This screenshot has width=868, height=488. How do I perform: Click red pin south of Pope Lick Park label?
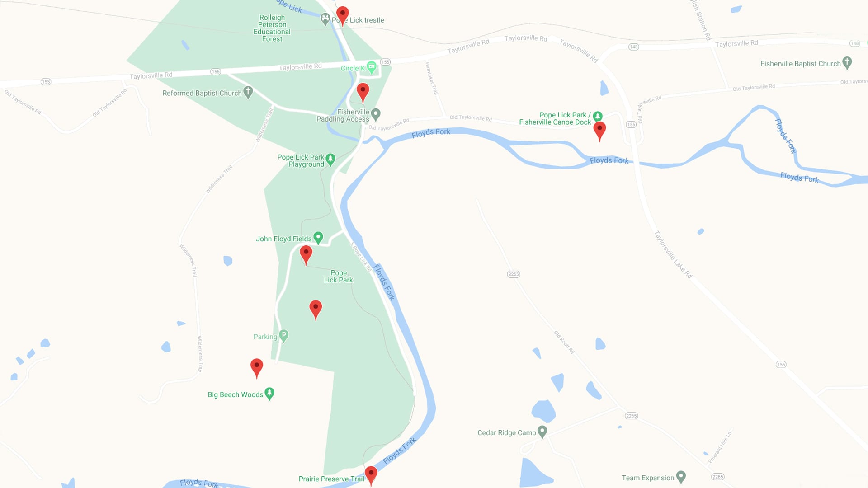316,310
